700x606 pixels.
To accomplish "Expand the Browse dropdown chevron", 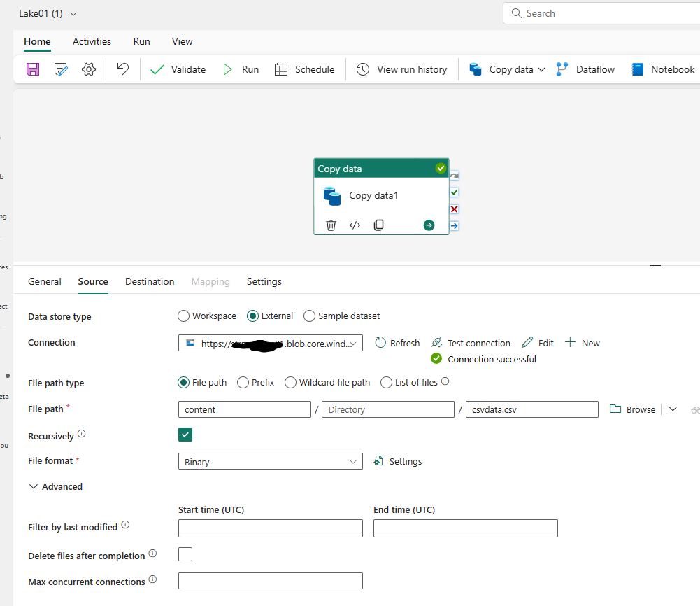I will click(673, 409).
